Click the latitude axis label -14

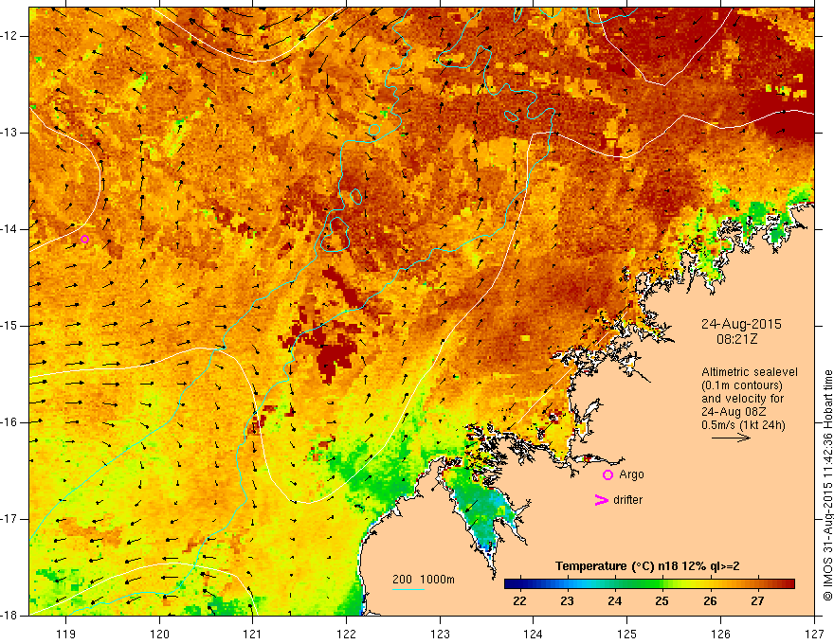click(9, 229)
